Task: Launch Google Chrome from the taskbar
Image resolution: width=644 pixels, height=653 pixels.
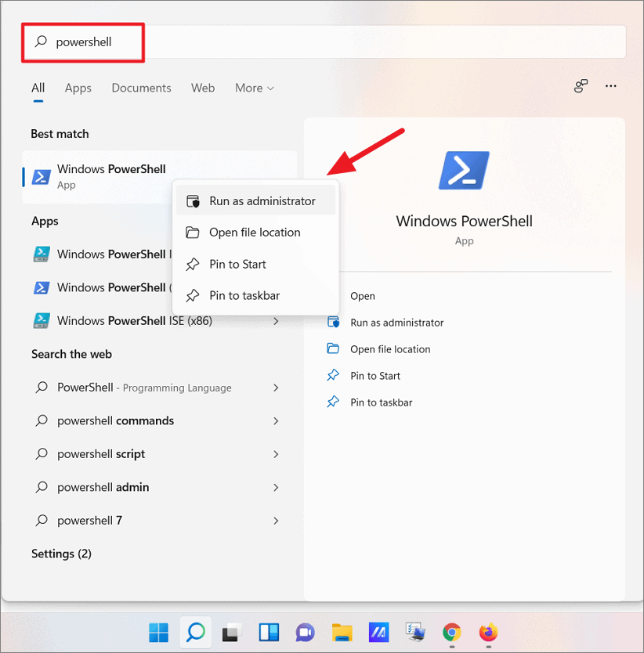Action: [x=451, y=633]
